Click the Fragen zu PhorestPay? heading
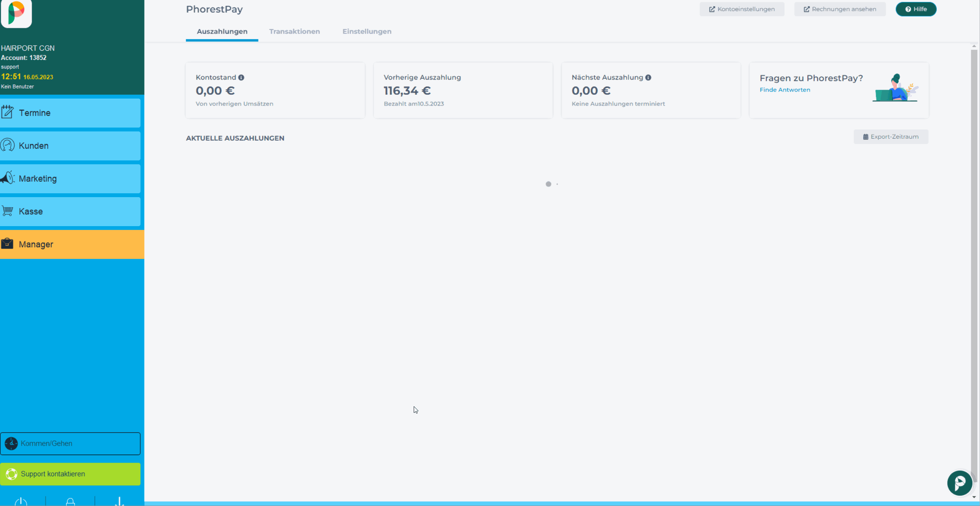Image resolution: width=980 pixels, height=506 pixels. pos(811,78)
